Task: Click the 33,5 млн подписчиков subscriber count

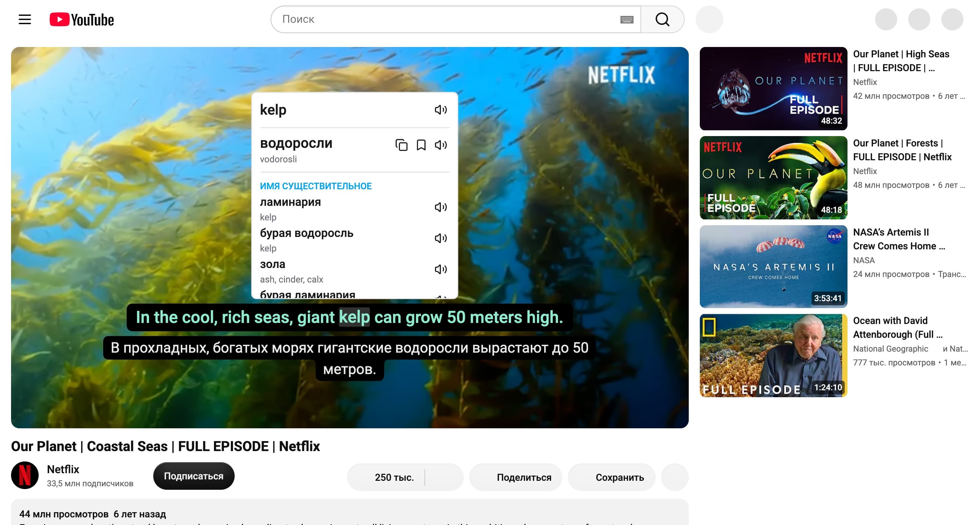Action: point(90,484)
